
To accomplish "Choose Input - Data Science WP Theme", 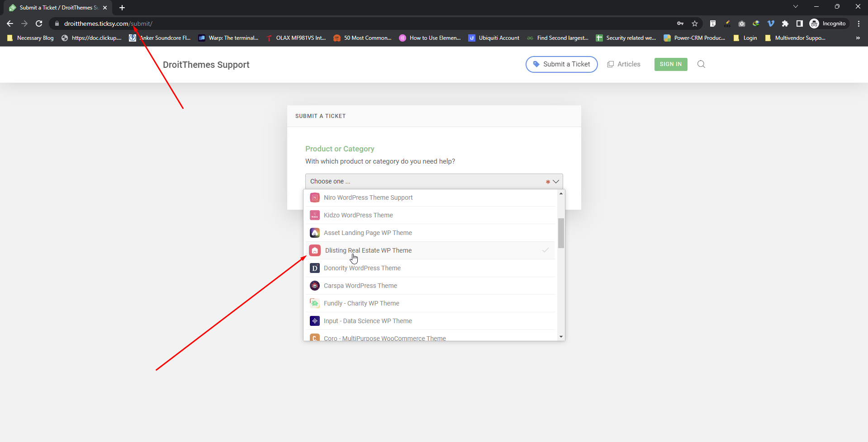I will 431,321.
